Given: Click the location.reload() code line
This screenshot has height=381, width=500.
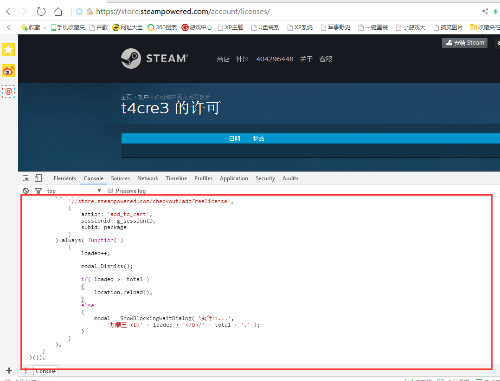Looking at the screenshot, I should pos(123,292).
